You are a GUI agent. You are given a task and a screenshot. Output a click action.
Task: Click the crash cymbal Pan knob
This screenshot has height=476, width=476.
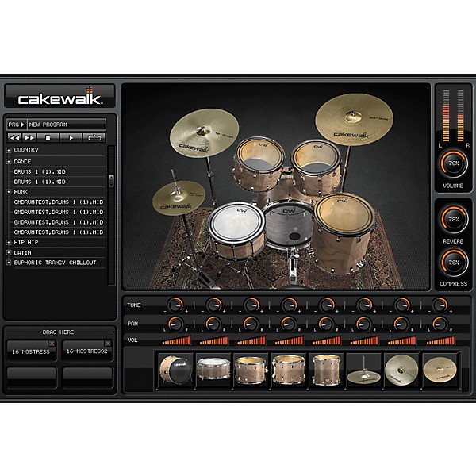coord(401,324)
